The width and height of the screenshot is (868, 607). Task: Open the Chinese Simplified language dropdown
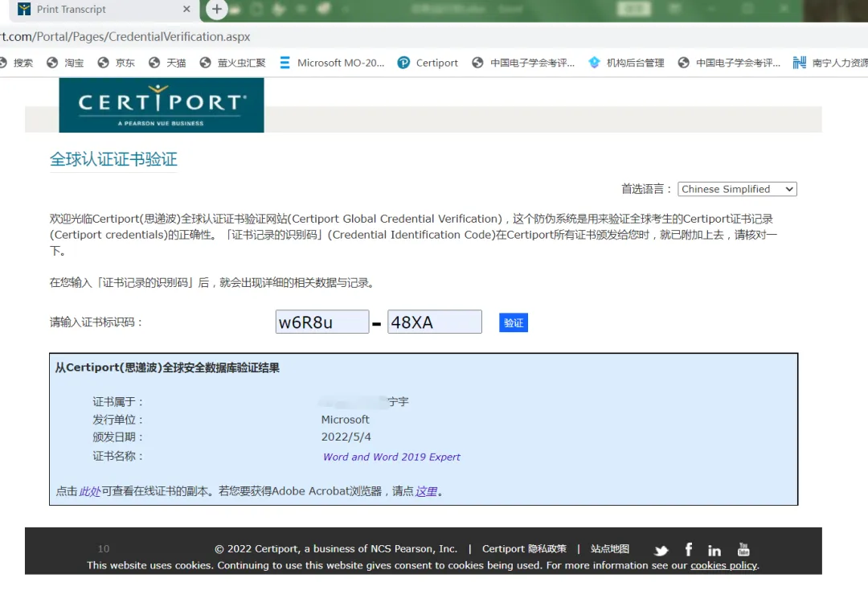click(x=737, y=190)
